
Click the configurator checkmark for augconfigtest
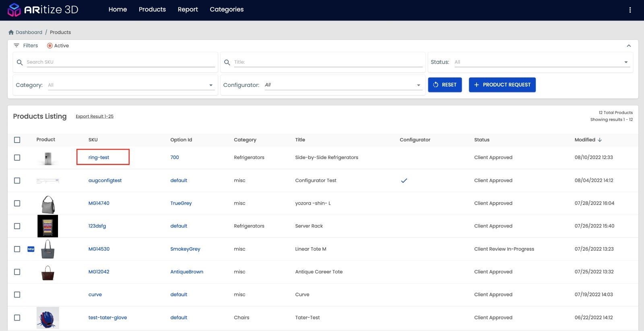(404, 180)
